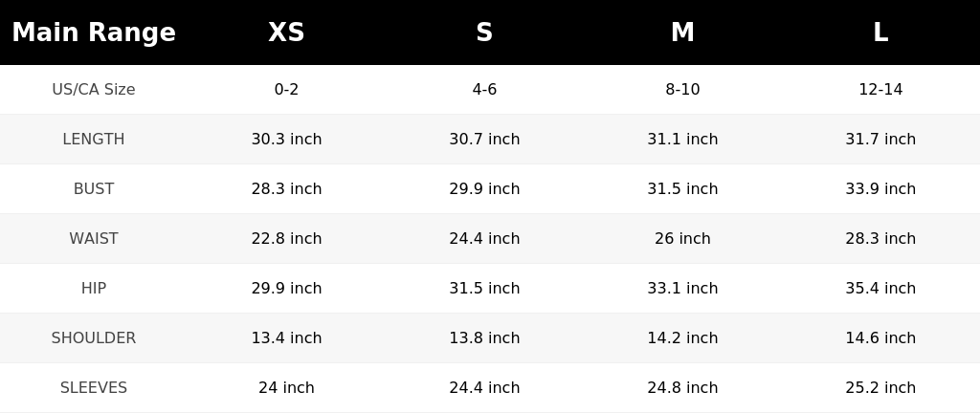Click the HIP row label
This screenshot has height=413, width=980.
(94, 288)
